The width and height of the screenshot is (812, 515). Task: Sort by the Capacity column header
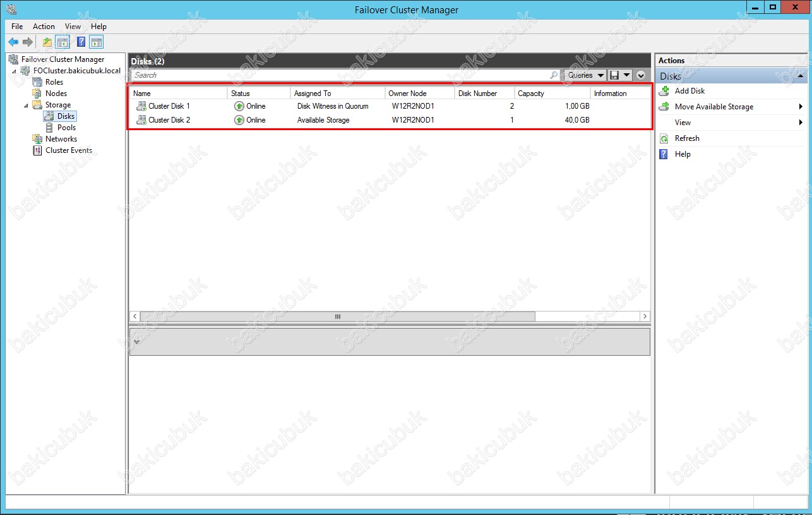point(552,94)
